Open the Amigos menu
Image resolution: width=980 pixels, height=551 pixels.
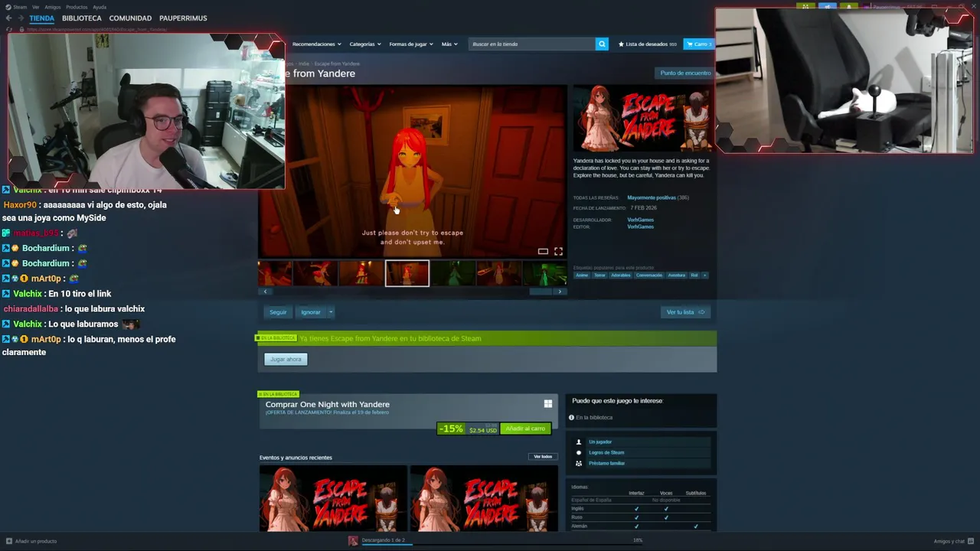point(52,7)
